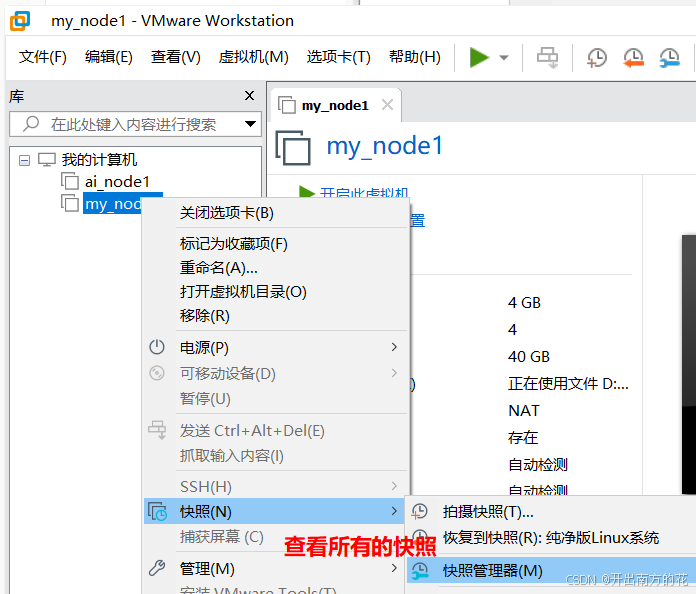Expand the SSH(H) submenu arrow
Viewport: 696px width, 594px height.
394,486
